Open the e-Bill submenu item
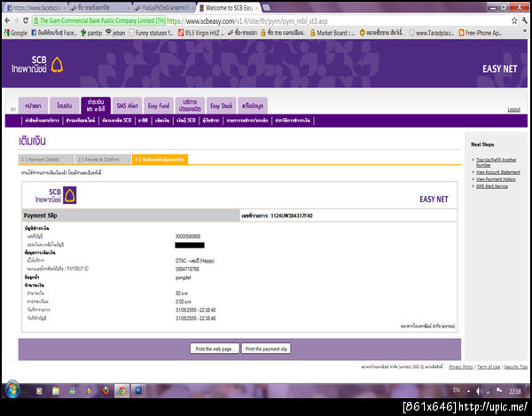The image size is (532, 416). 143,121
